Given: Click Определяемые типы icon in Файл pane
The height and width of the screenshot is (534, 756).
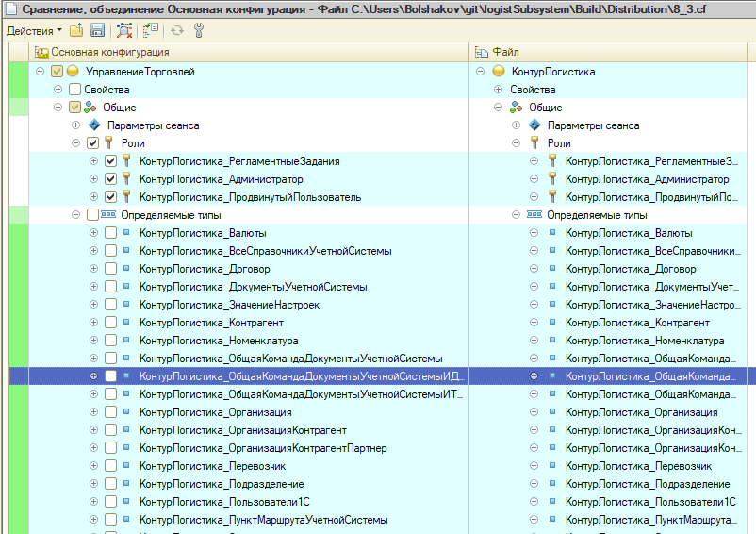Looking at the screenshot, I should point(534,214).
